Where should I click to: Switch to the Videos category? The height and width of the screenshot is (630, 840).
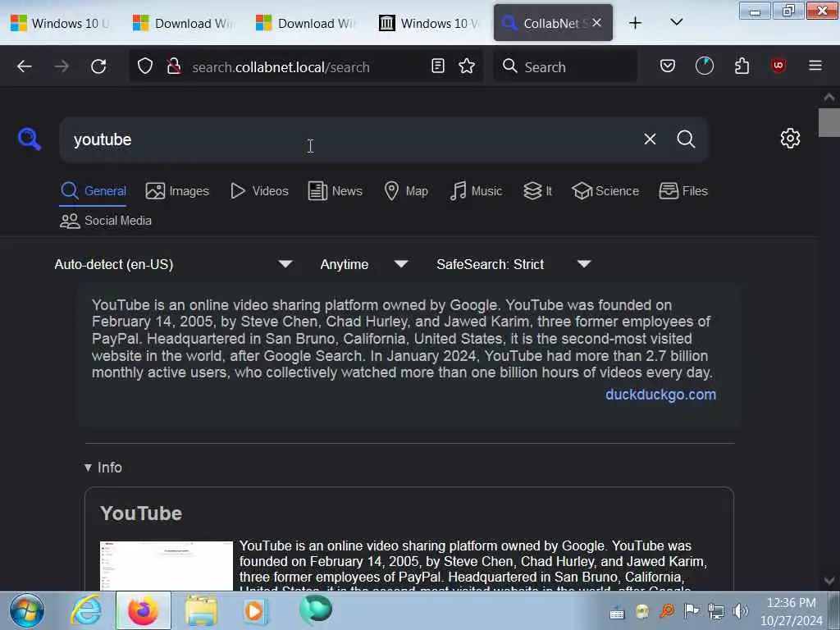pos(259,191)
